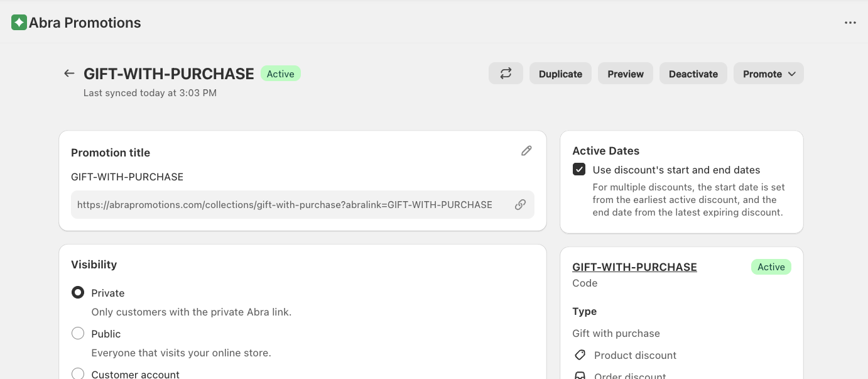This screenshot has height=379, width=868.
Task: Uncheck Use discount's start and end dates
Action: [579, 169]
